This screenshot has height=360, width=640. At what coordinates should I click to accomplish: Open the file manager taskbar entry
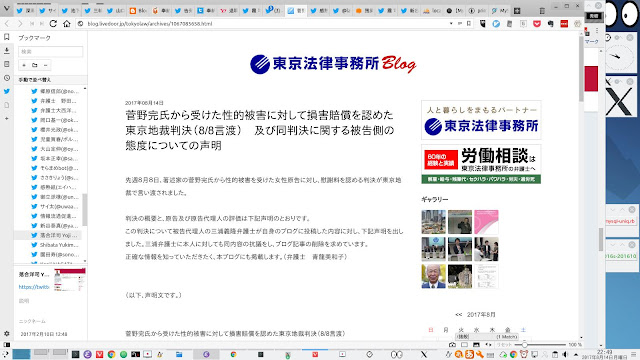tap(179, 354)
